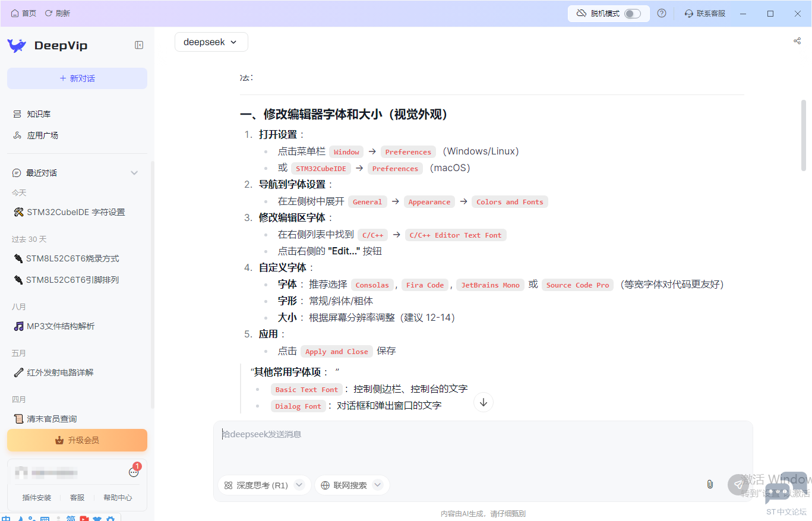This screenshot has height=521, width=812.
Task: Open the deepseek model dropdown
Action: 211,42
